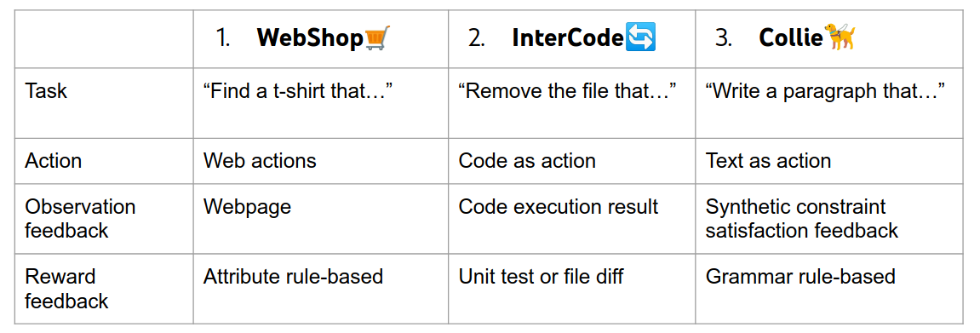Click the Action row label
The width and height of the screenshot is (980, 333).
click(x=53, y=161)
